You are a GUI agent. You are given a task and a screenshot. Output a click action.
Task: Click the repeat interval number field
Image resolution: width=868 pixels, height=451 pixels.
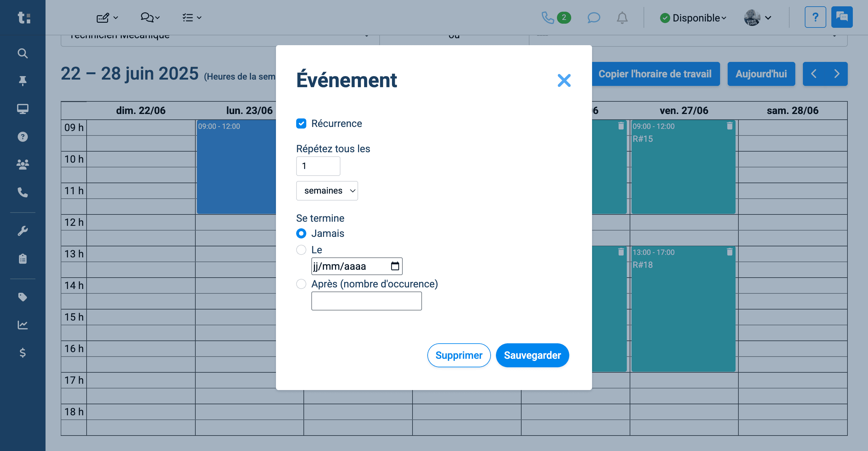[x=318, y=166]
